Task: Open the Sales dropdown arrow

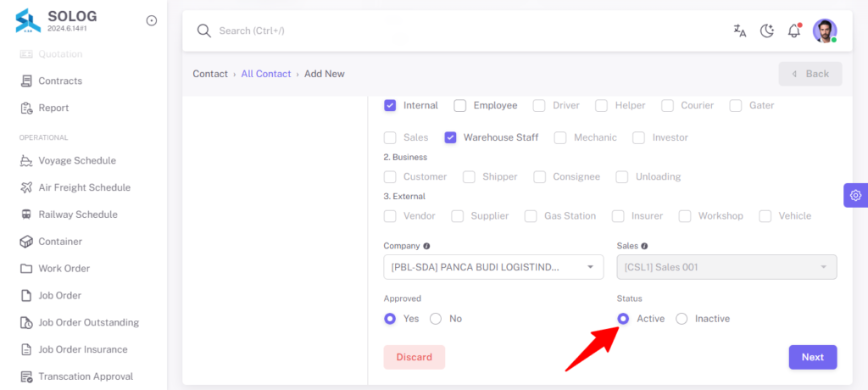Action: pyautogui.click(x=823, y=267)
